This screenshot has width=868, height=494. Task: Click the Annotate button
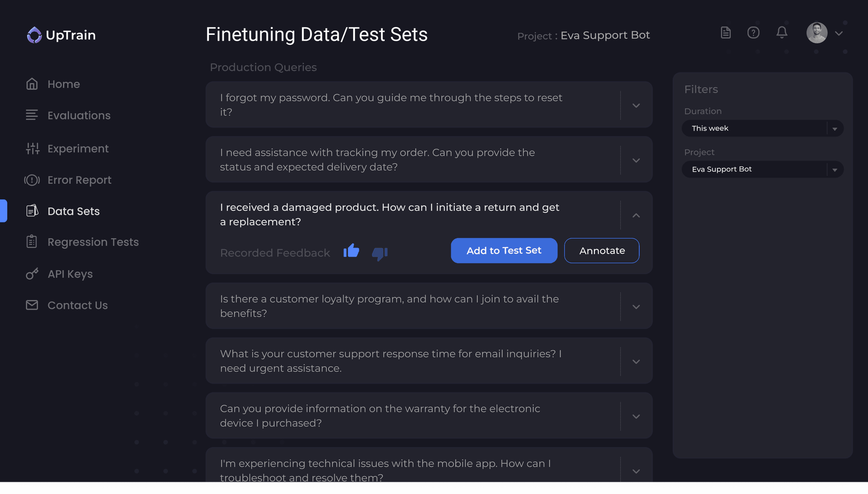601,250
